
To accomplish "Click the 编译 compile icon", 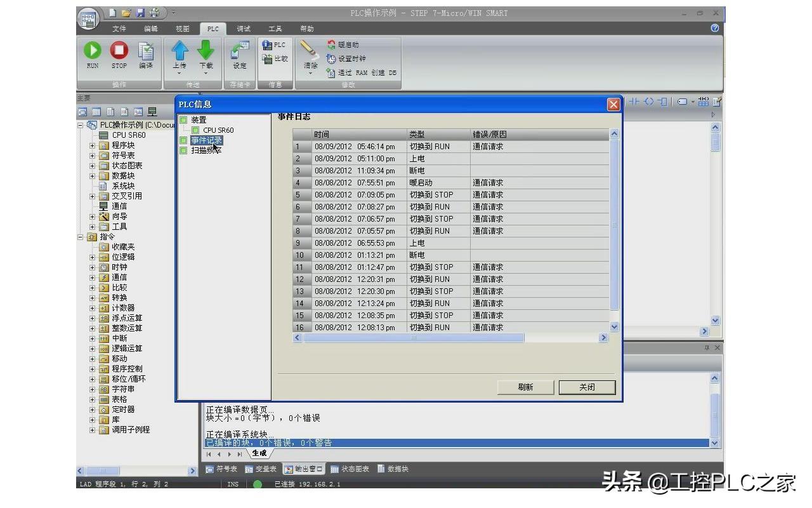I will point(146,51).
